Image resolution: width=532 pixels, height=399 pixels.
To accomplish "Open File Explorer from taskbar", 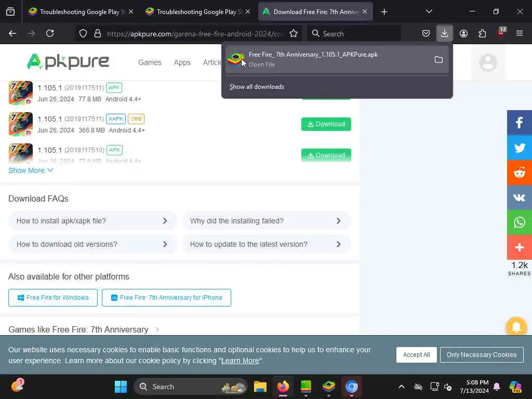I will tap(260, 387).
